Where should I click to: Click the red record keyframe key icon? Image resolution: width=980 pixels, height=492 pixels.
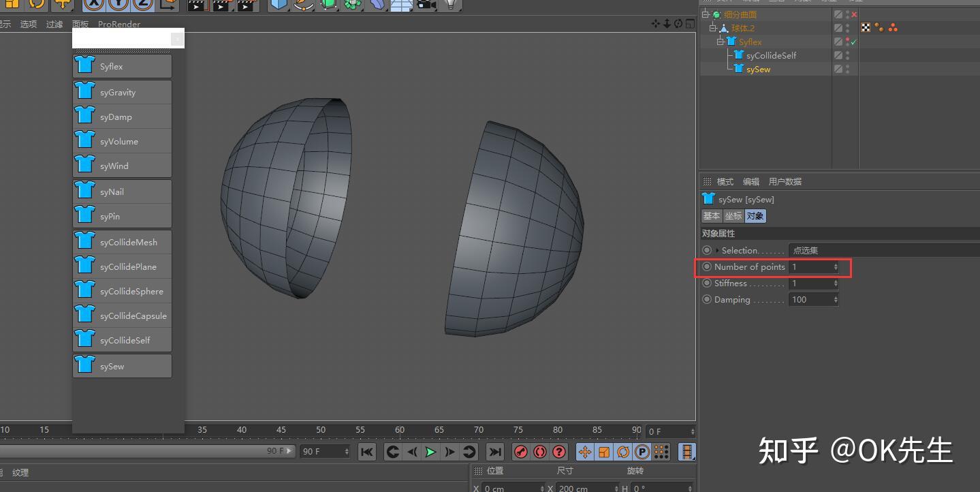521,451
